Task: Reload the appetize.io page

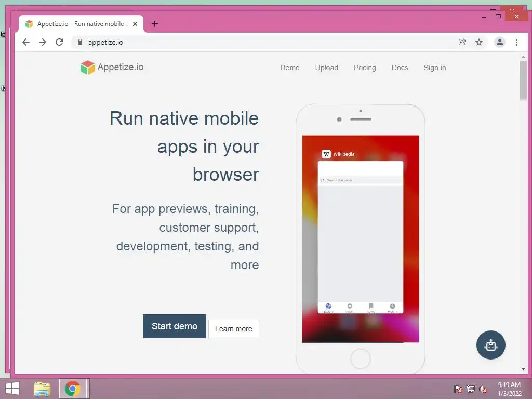Action: click(59, 42)
